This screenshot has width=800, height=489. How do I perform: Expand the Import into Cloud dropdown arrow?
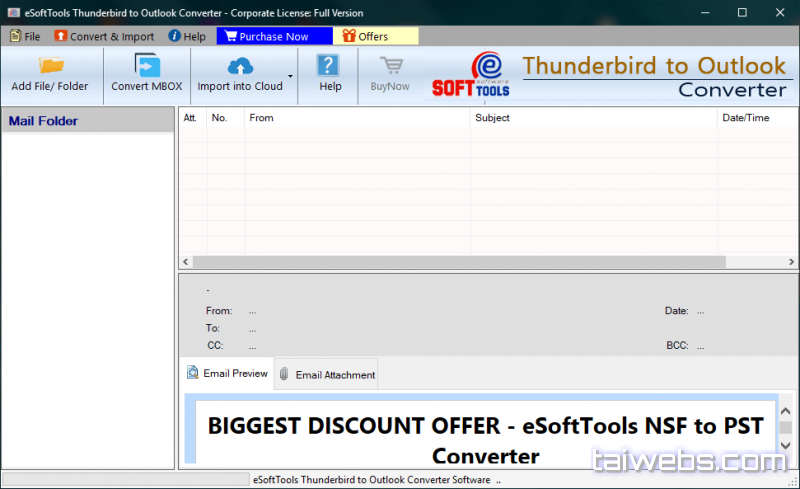[x=291, y=76]
